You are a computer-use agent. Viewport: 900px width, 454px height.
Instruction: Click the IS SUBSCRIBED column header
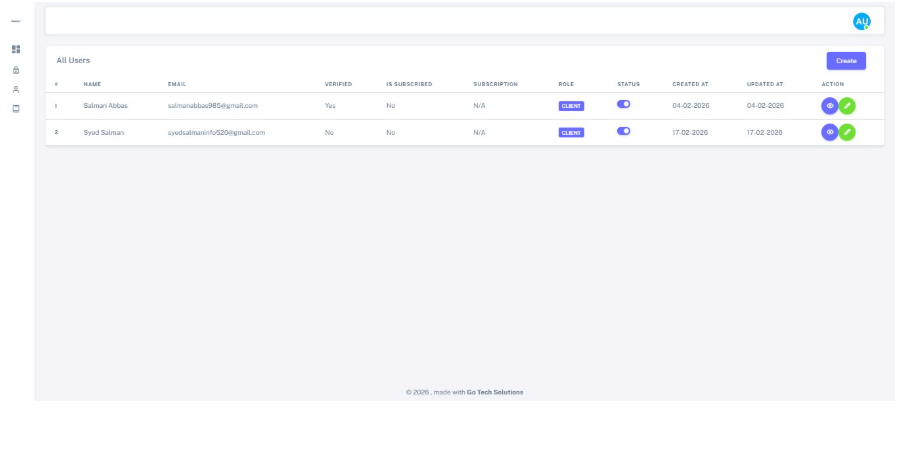point(409,84)
